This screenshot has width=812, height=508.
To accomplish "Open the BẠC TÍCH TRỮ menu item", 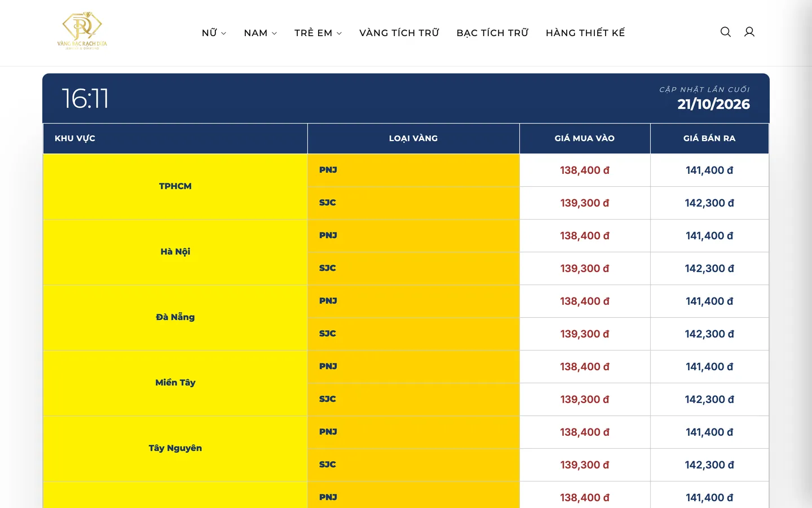I will click(493, 33).
